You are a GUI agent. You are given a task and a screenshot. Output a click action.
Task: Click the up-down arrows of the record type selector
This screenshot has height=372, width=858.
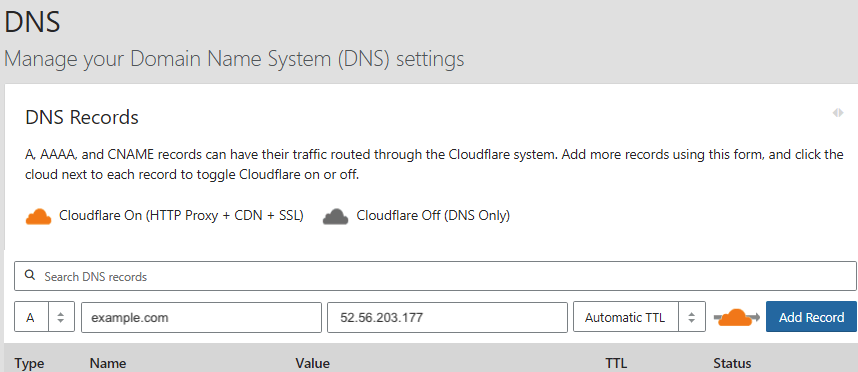(61, 317)
